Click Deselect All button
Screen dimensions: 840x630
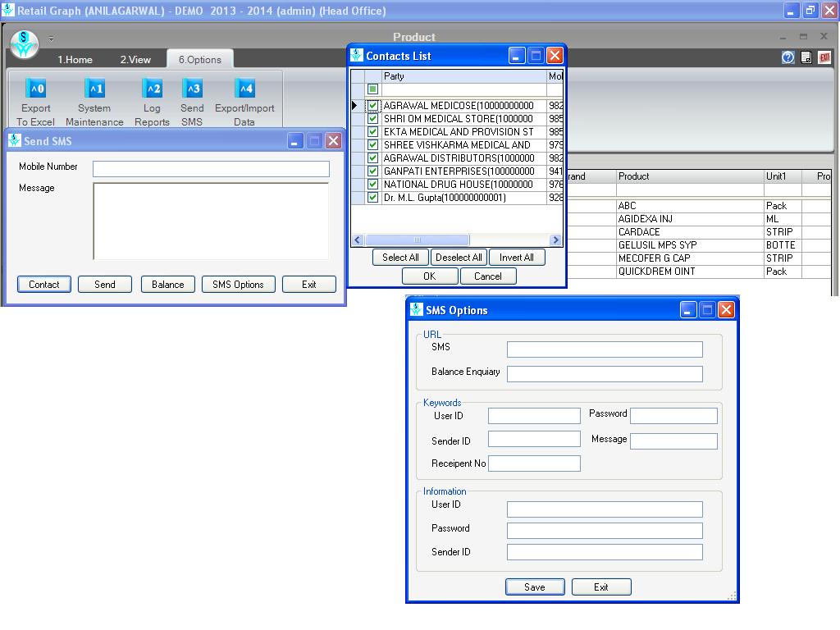[x=459, y=258]
